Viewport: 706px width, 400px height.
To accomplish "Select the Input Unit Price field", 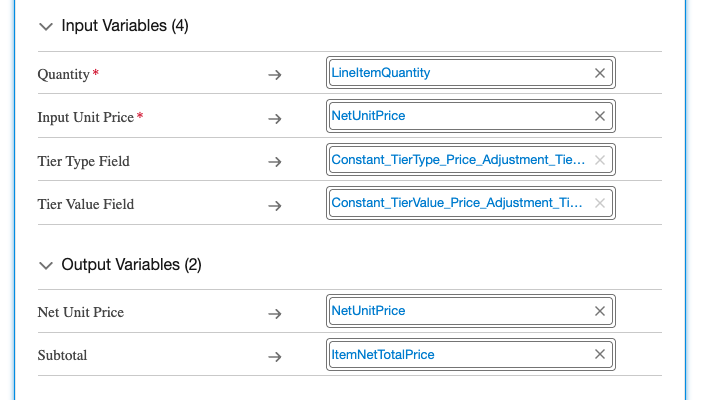I will pos(460,116).
